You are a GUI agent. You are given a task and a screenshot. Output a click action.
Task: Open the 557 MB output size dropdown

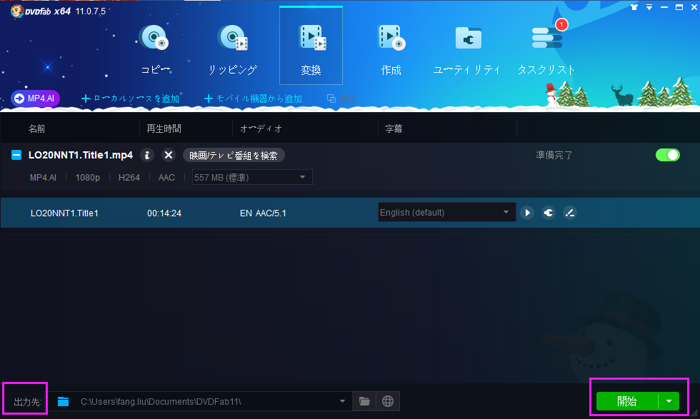pos(252,177)
